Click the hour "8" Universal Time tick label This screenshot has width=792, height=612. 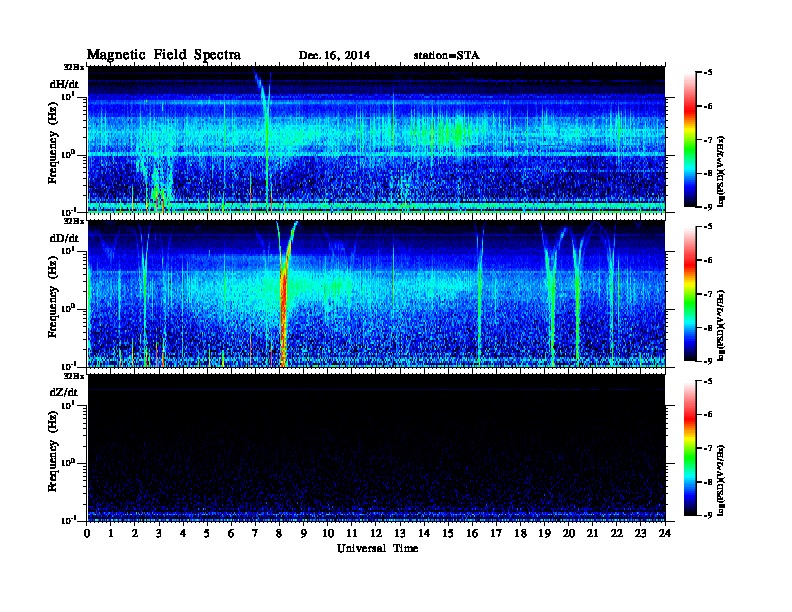pyautogui.click(x=279, y=533)
